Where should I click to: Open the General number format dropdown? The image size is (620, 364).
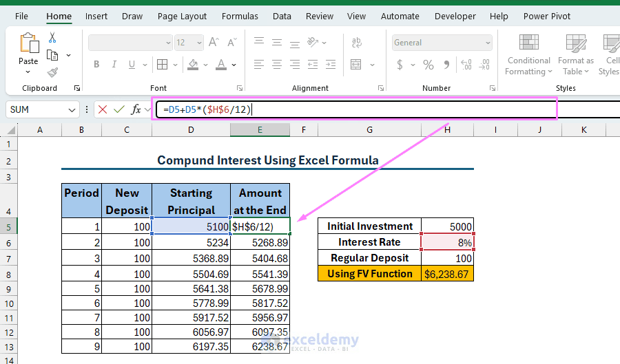point(488,43)
